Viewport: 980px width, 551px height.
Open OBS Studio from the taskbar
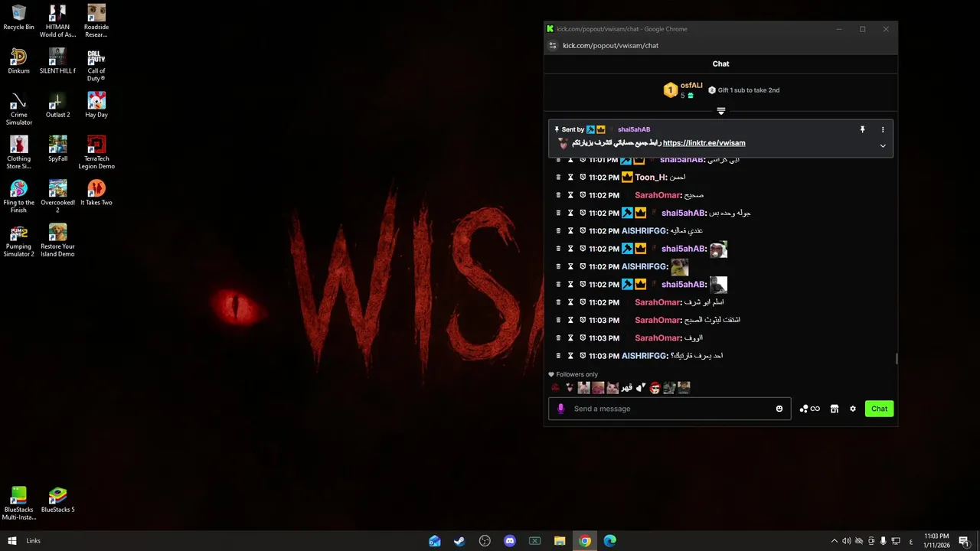tap(485, 541)
